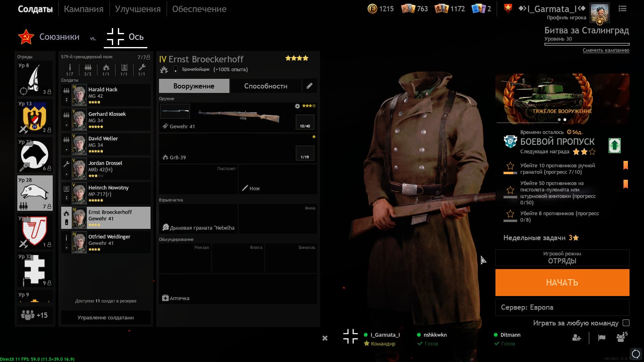
Task: Select soldier Gerhard Klossek
Action: point(106,120)
